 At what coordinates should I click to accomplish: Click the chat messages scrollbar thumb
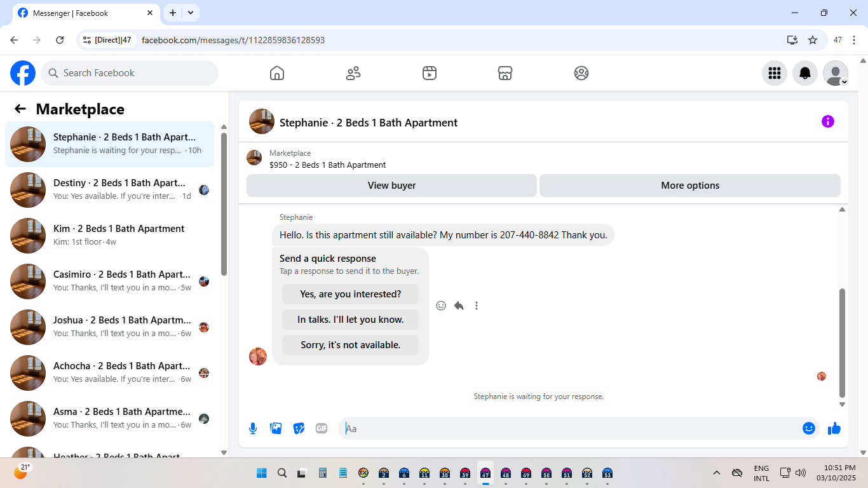pos(843,342)
